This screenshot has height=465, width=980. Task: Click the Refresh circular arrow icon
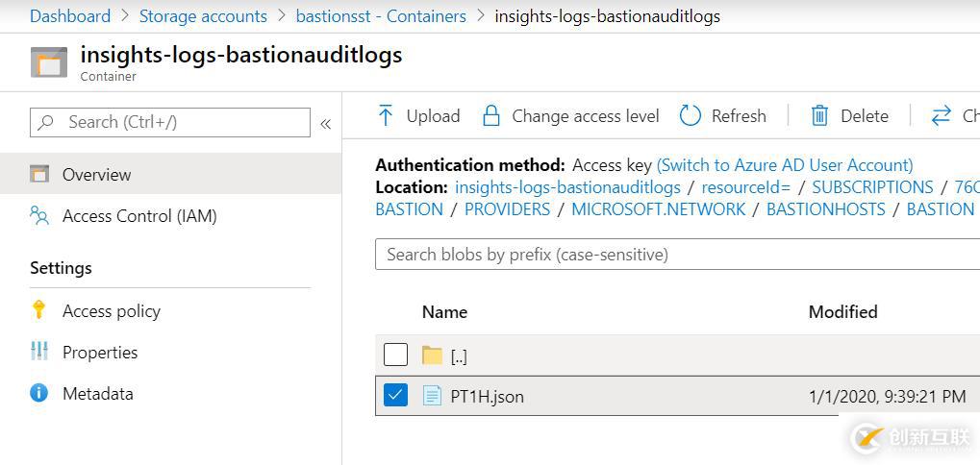point(690,116)
